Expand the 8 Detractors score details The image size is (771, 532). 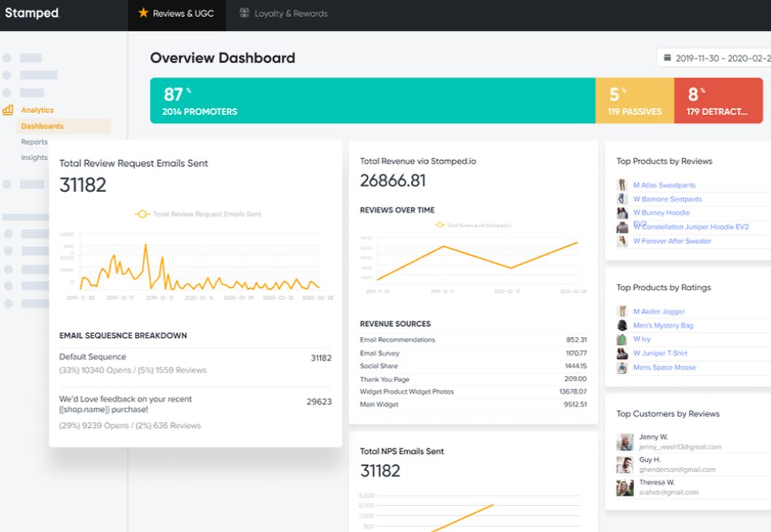719,102
